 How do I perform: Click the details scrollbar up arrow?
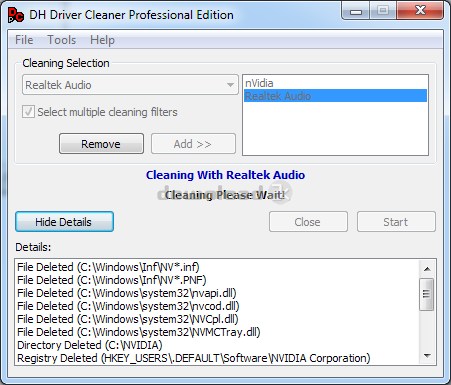tap(427, 269)
